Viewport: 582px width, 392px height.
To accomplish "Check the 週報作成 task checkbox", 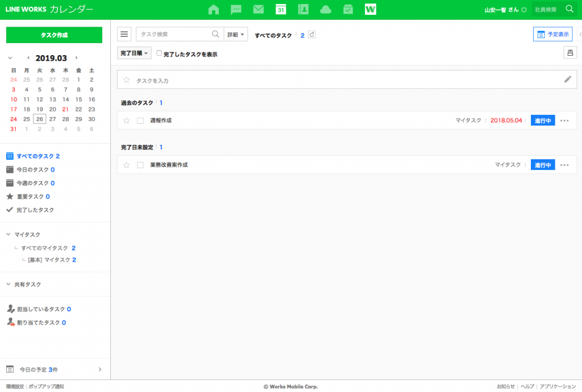I will tap(140, 120).
